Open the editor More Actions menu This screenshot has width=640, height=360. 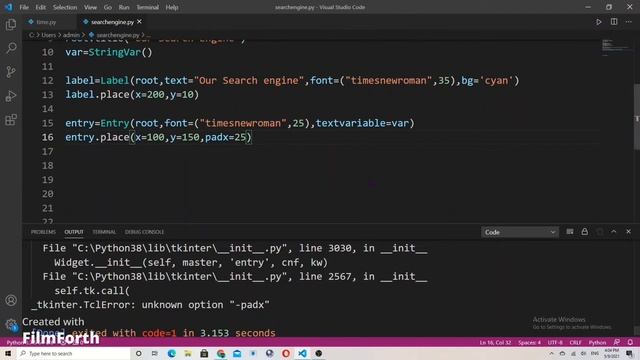tap(629, 22)
